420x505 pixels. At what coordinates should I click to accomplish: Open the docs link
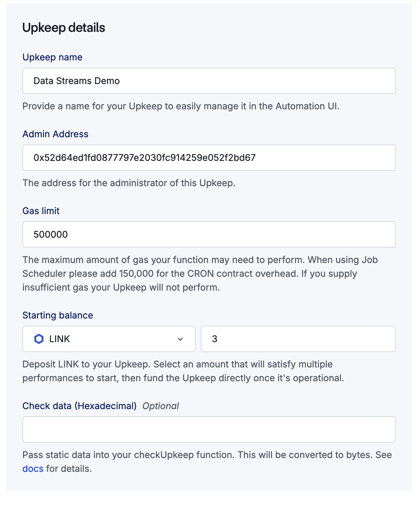(x=33, y=469)
